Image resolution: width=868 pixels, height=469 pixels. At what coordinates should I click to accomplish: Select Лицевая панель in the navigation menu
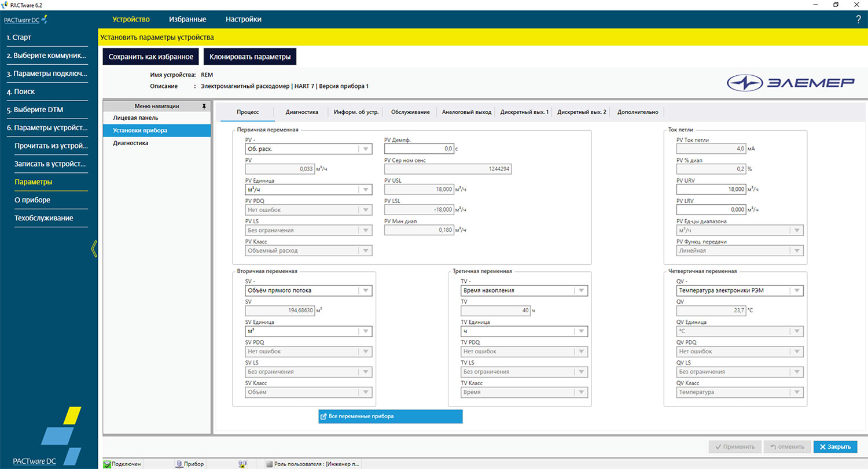pyautogui.click(x=135, y=118)
